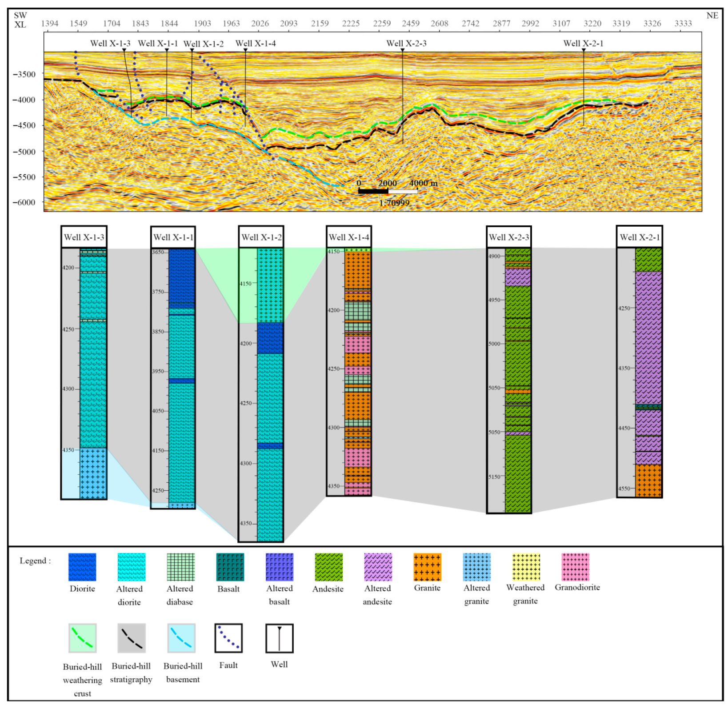Click the -5000 depth axis label
The width and height of the screenshot is (728, 709).
click(x=24, y=152)
